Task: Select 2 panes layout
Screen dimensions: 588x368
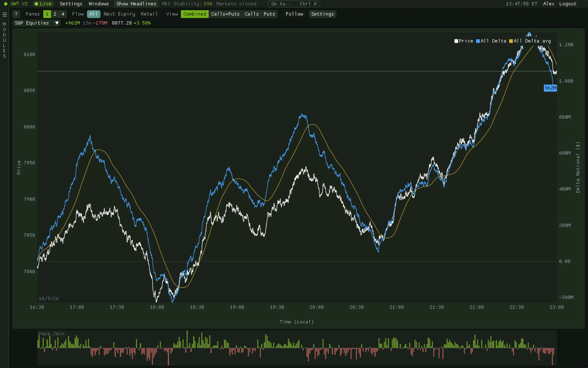Action: [55, 14]
